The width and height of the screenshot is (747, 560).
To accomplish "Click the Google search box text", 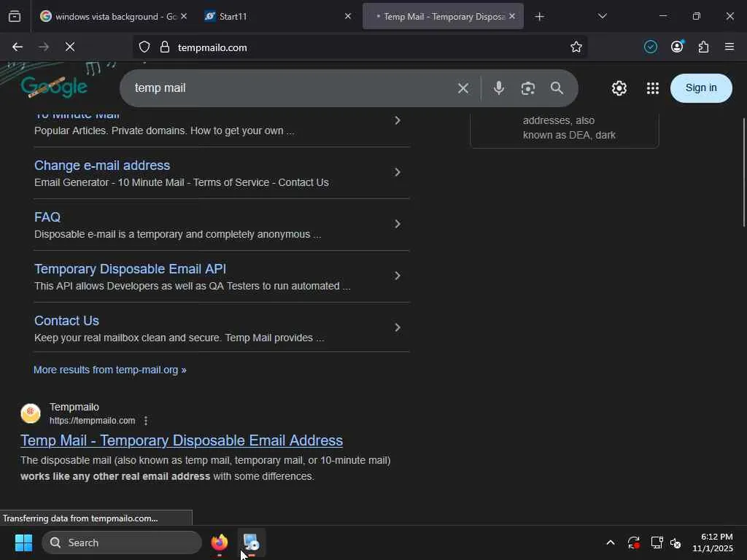I will click(x=160, y=88).
